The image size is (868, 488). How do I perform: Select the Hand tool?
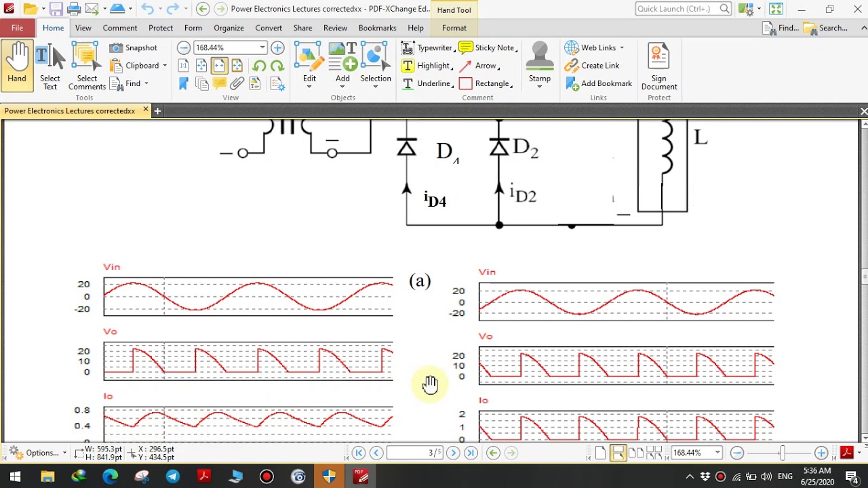[x=17, y=66]
